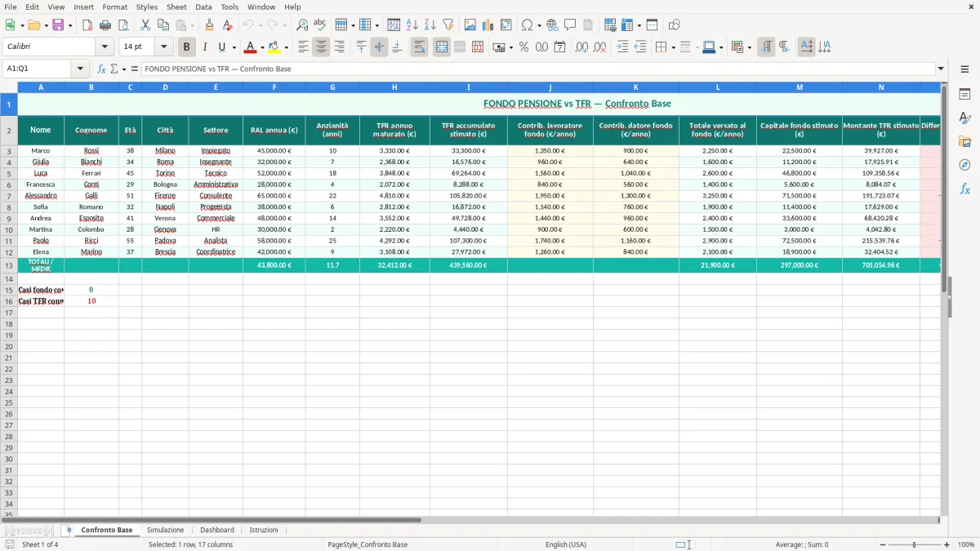The height and width of the screenshot is (551, 980).
Task: Open the Sheet menu
Action: coord(176,7)
